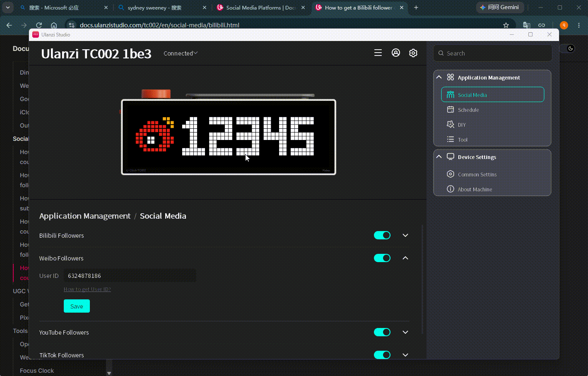Image resolution: width=588 pixels, height=376 pixels.
Task: Save the Weibo User ID
Action: tap(77, 306)
